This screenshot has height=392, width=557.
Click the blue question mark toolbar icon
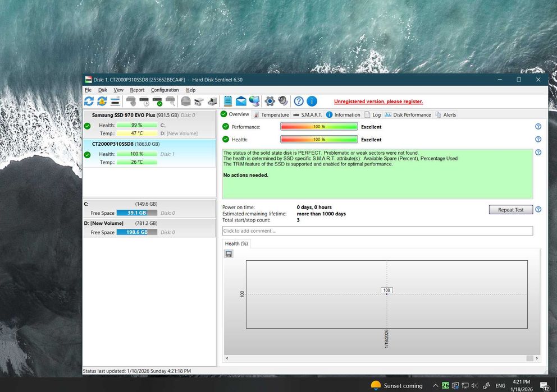[299, 102]
